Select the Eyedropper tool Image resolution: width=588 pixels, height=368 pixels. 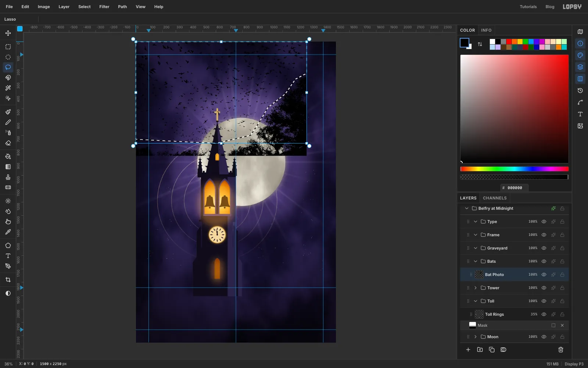[8, 232]
